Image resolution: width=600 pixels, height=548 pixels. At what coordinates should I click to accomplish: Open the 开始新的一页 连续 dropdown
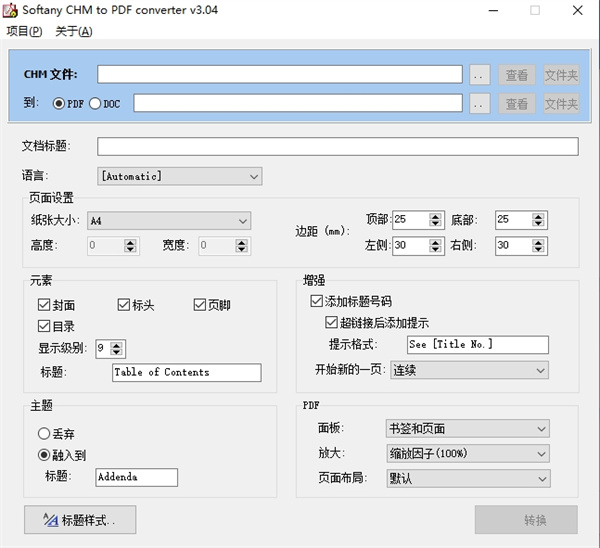click(469, 370)
